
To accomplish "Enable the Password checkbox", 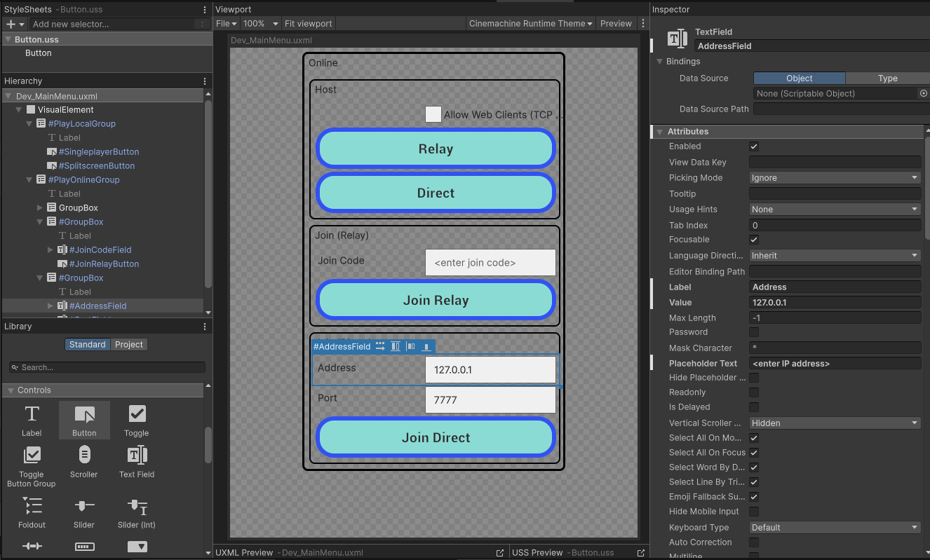I will click(754, 332).
